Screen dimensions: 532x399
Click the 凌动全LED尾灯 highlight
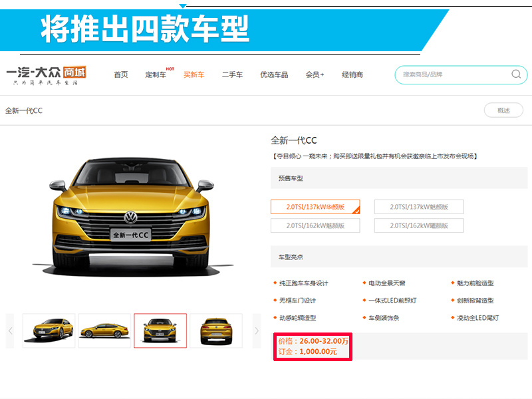(x=477, y=318)
